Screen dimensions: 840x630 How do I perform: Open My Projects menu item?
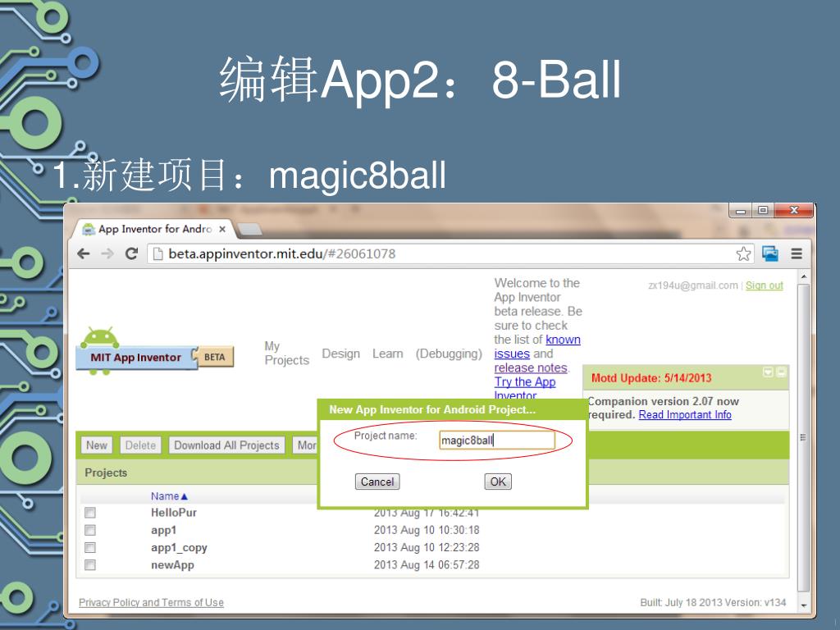(x=286, y=353)
